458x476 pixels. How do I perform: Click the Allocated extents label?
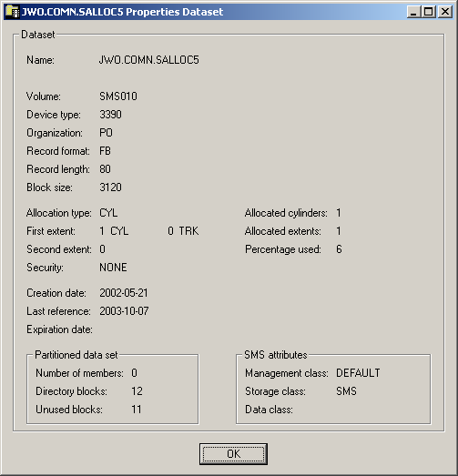[x=283, y=231]
